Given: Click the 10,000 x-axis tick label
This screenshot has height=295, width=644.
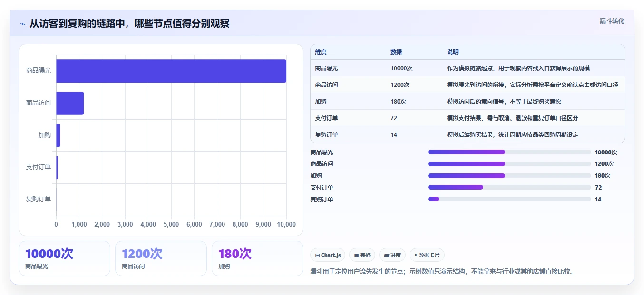Looking at the screenshot, I should tap(285, 224).
